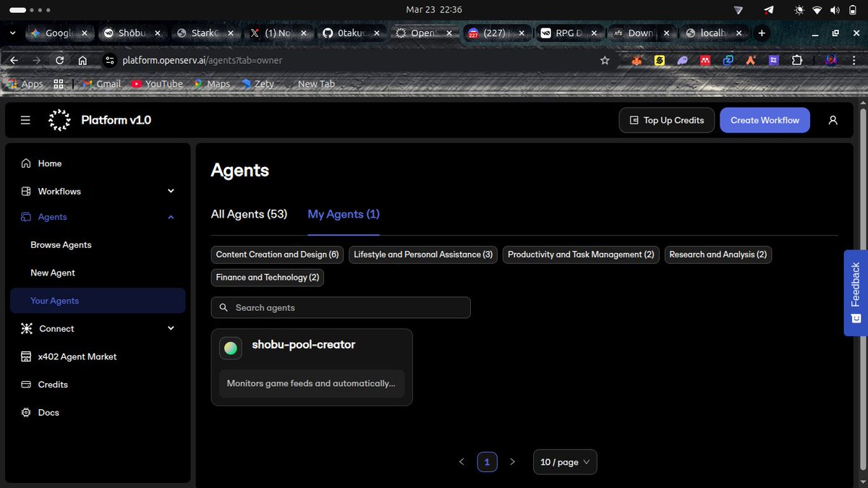Image resolution: width=868 pixels, height=488 pixels.
Task: Open the browser extensions puzzle icon
Action: [x=797, y=61]
